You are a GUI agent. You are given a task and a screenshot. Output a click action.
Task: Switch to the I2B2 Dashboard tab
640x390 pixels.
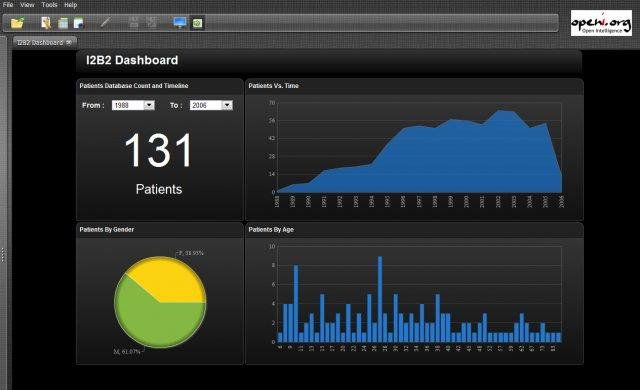pos(40,42)
